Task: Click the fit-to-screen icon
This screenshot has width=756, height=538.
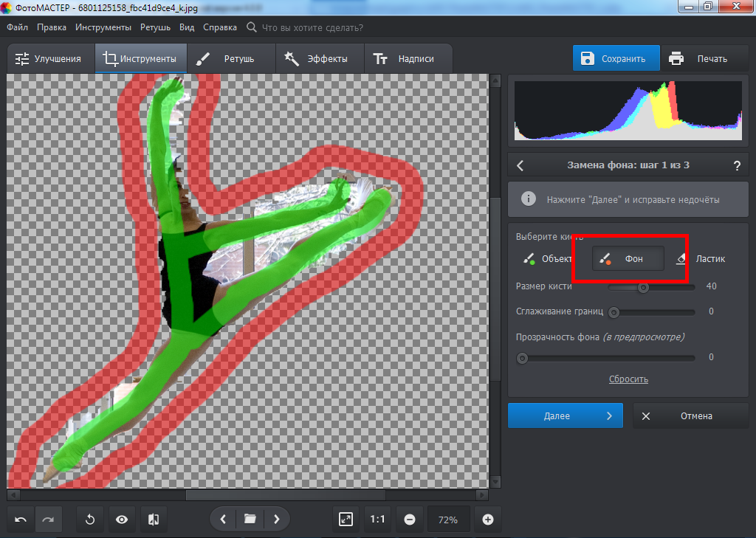Action: pos(346,520)
